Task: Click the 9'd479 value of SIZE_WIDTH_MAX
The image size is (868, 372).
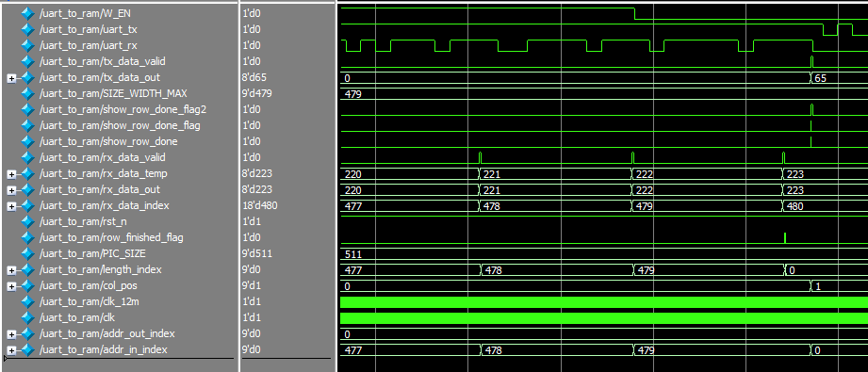Action: pyautogui.click(x=257, y=93)
